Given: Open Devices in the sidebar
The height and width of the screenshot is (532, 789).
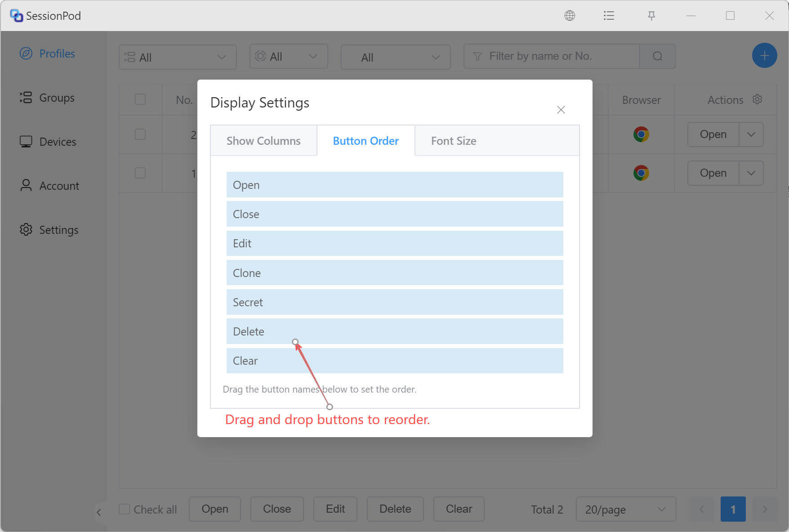Looking at the screenshot, I should point(48,142).
